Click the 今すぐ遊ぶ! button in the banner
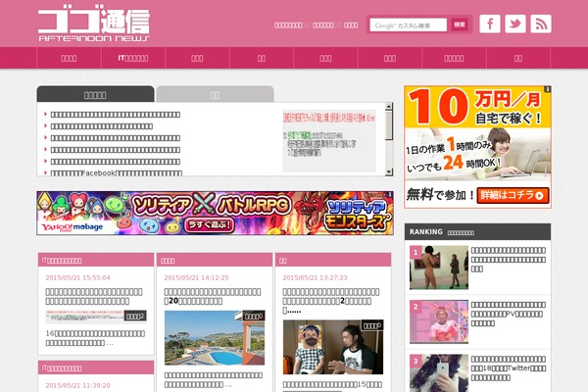The image size is (588, 392). coord(210,225)
